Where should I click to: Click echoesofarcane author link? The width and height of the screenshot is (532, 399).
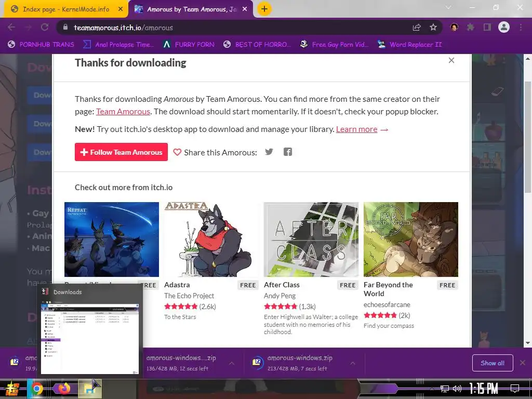(x=387, y=304)
